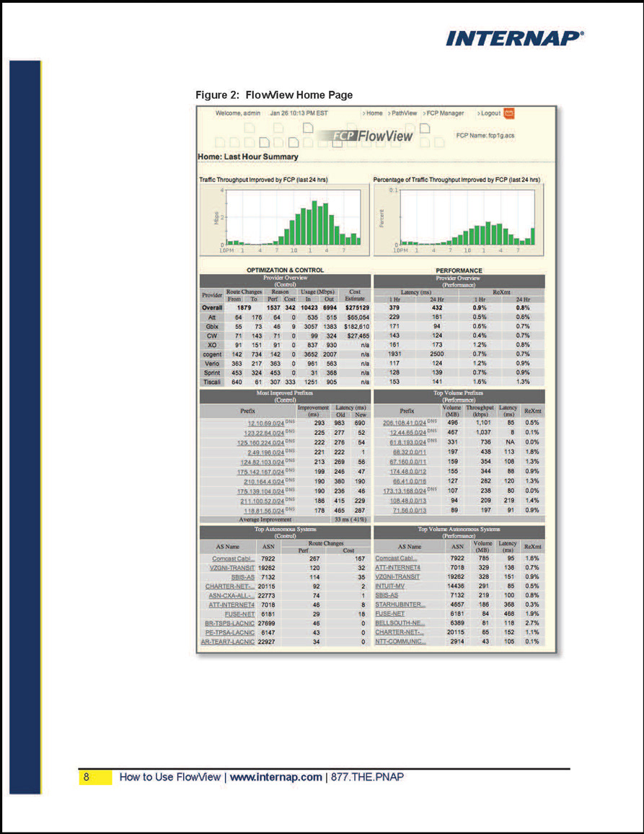Image resolution: width=644 pixels, height=834 pixels.
Task: Click the INTERNAP logo at page top
Action: click(515, 38)
